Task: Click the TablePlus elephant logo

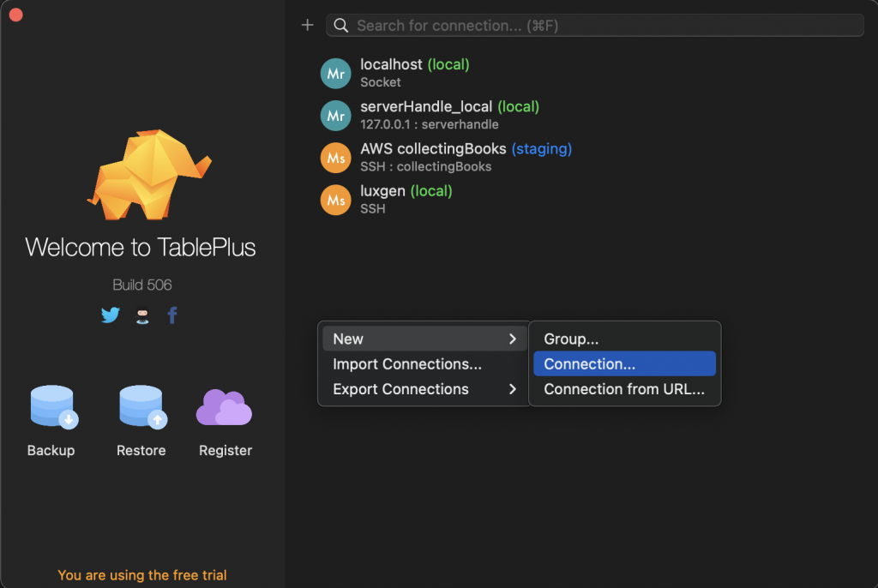Action: click(149, 175)
